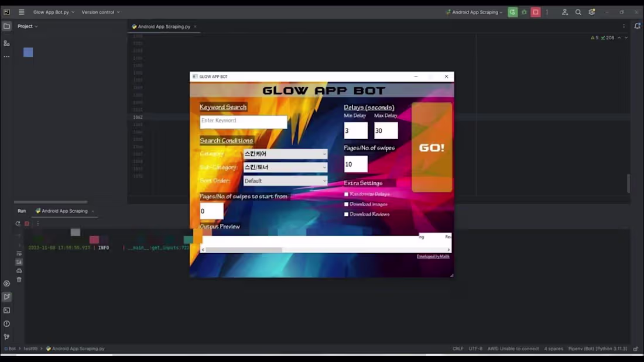This screenshot has width=644, height=362.
Task: Open the Structure tool window icon
Action: [6, 43]
